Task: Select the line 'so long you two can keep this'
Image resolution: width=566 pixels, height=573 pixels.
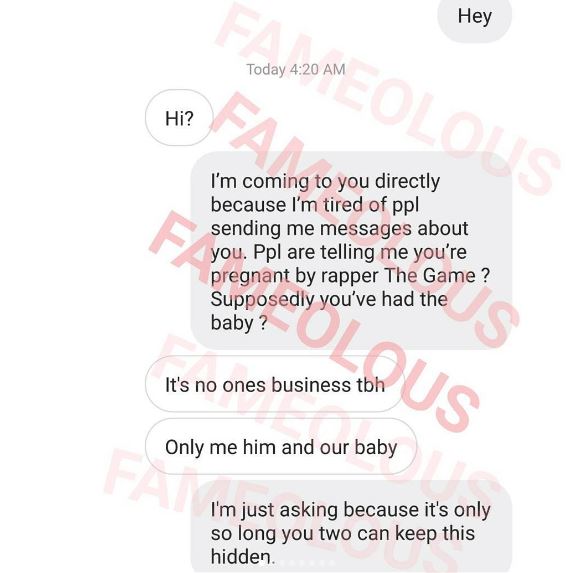Action: [343, 533]
